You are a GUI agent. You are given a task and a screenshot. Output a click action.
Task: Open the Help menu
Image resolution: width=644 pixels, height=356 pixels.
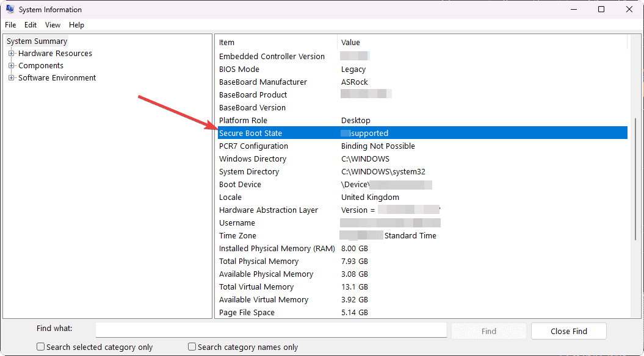tap(76, 24)
